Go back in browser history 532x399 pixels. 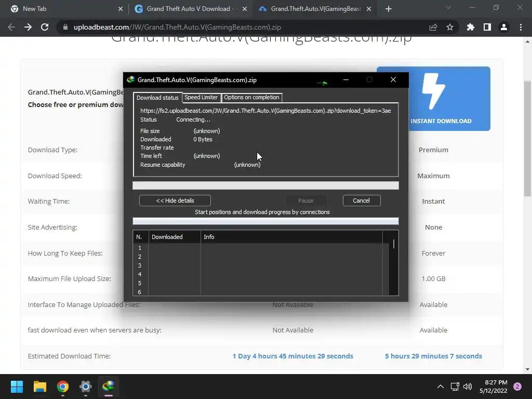(11, 27)
